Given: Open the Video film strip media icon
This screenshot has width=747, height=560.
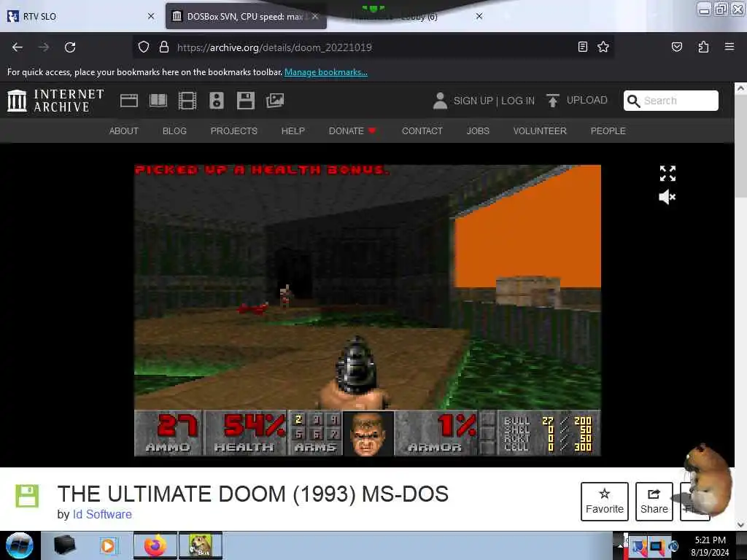Looking at the screenshot, I should click(187, 101).
